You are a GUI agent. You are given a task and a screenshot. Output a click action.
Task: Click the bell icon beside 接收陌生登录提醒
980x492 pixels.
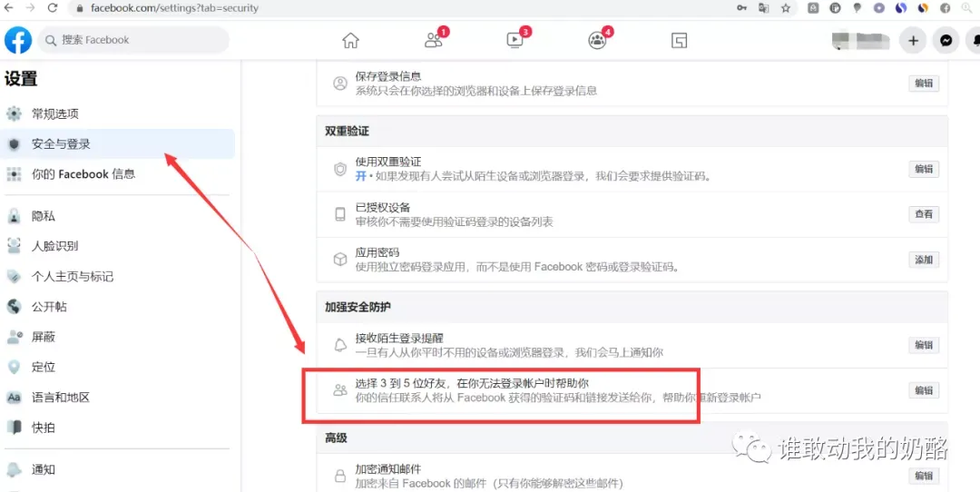tap(340, 345)
